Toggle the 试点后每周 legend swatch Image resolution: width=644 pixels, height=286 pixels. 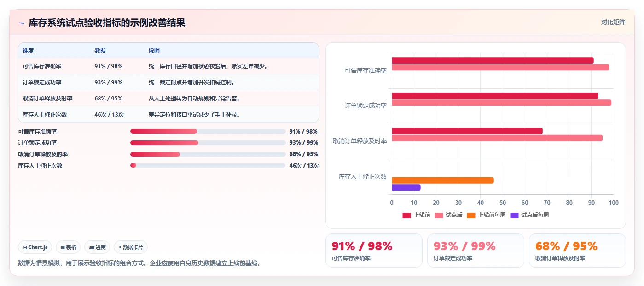pyautogui.click(x=514, y=215)
